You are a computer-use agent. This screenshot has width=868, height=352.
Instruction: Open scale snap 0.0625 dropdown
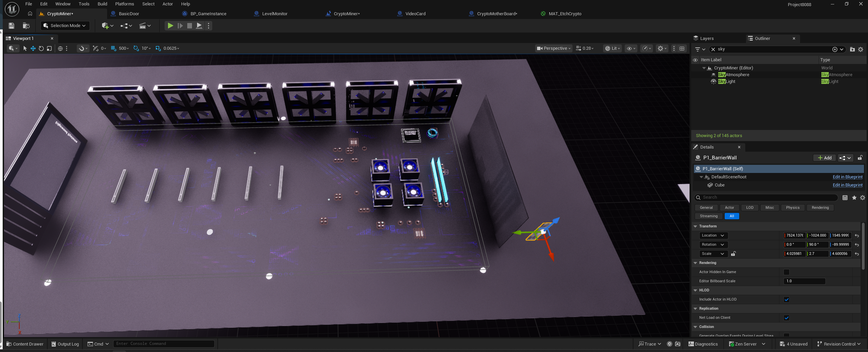(x=171, y=48)
